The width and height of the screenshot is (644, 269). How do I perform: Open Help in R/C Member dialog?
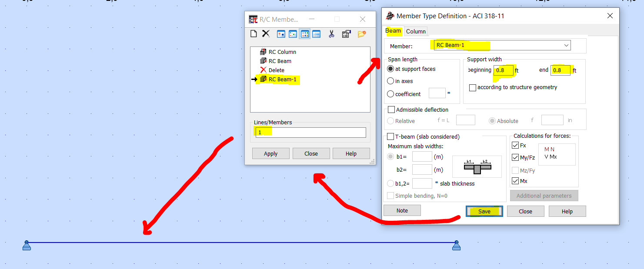[x=351, y=153]
